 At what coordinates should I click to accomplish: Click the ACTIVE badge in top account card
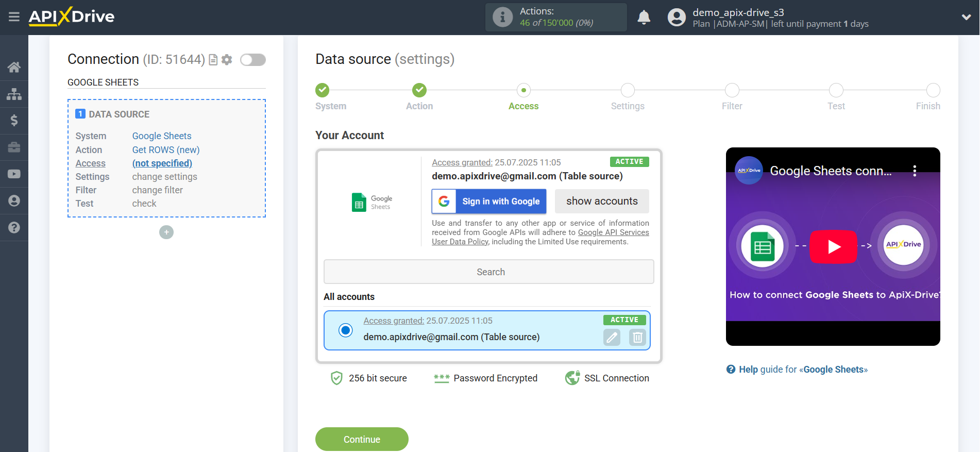click(629, 162)
